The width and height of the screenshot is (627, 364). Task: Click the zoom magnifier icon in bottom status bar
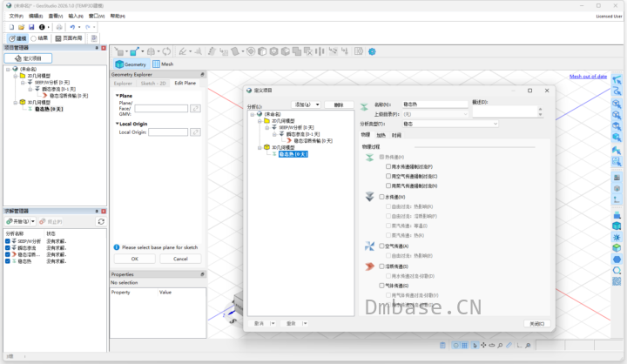click(500, 345)
